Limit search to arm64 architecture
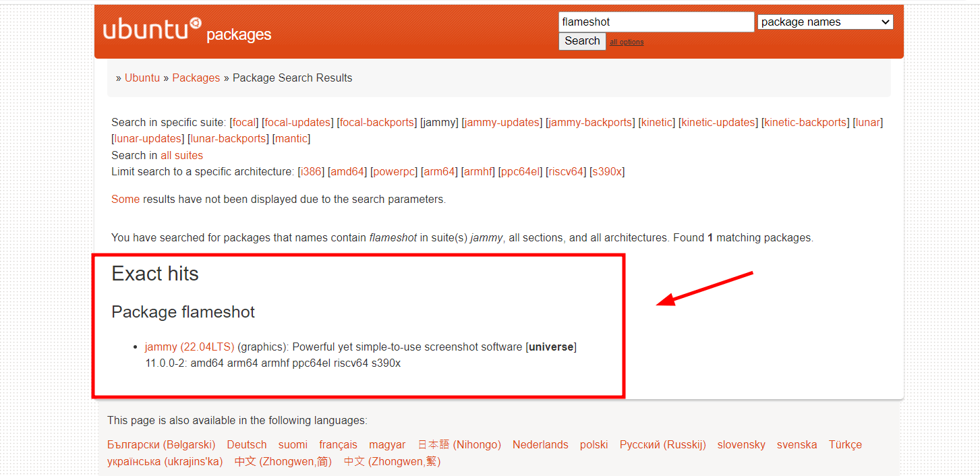The image size is (980, 476). (x=440, y=171)
